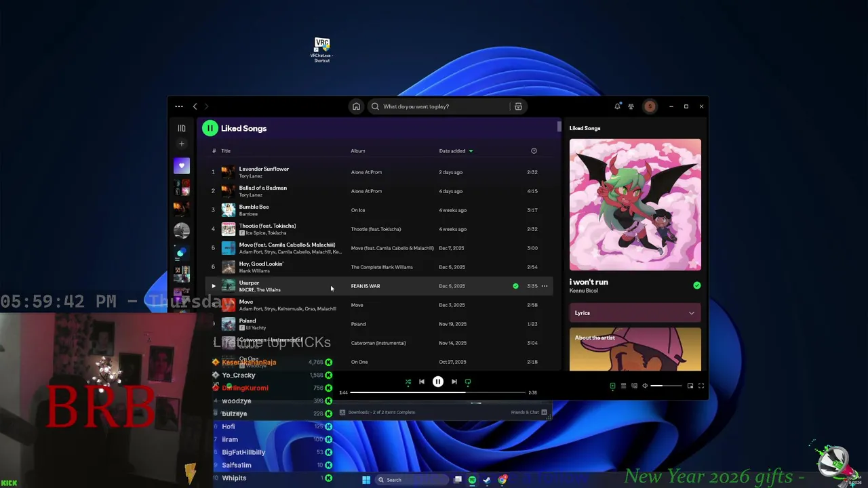This screenshot has width=868, height=488.
Task: Open Bambee artist link
Action: 248,214
